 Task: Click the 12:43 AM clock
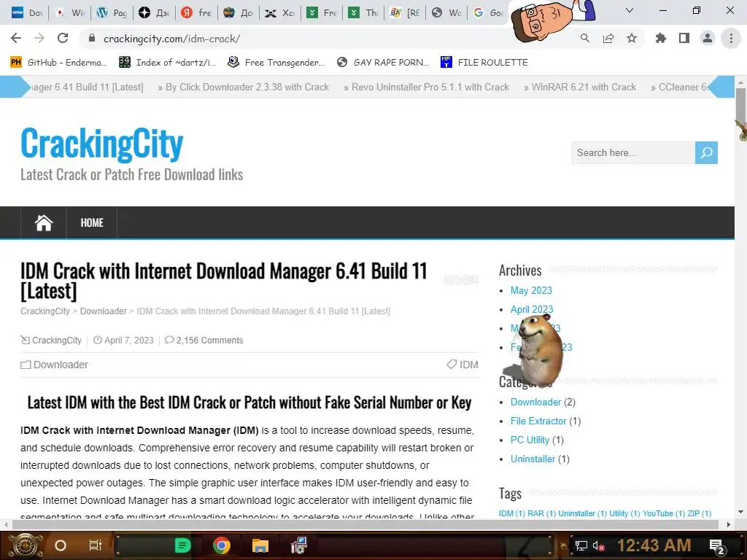pos(654,545)
